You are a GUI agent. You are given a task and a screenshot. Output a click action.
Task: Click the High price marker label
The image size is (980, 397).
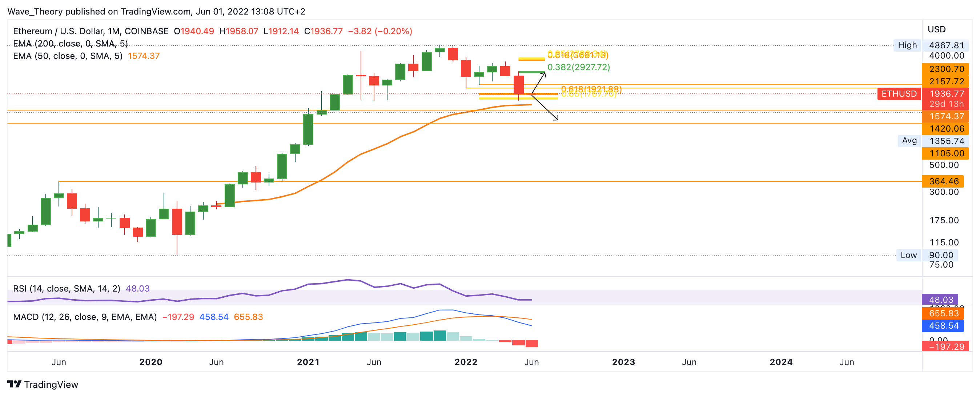[907, 45]
